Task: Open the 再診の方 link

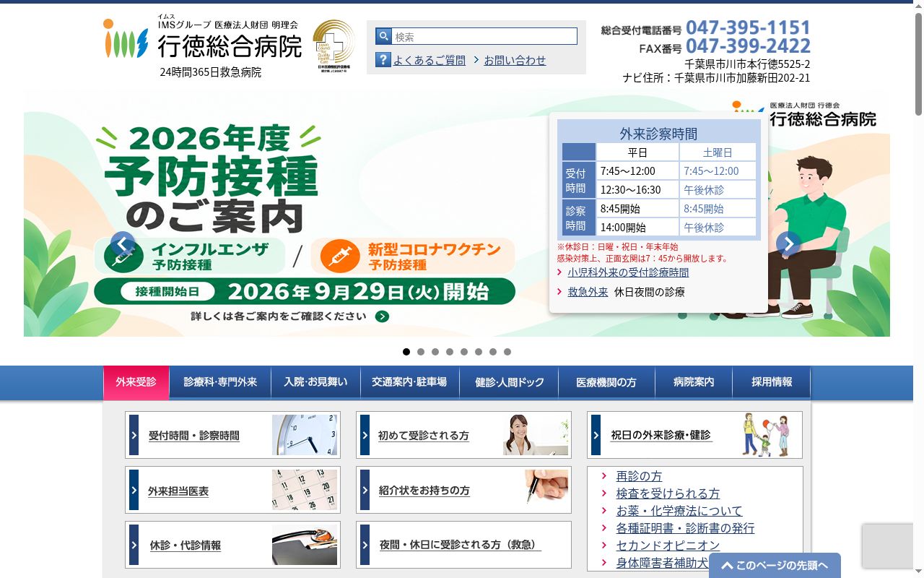Action: pos(639,477)
